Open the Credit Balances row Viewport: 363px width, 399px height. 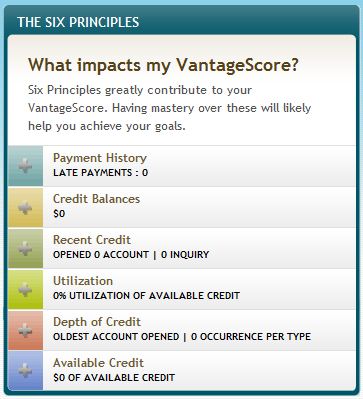coord(182,207)
